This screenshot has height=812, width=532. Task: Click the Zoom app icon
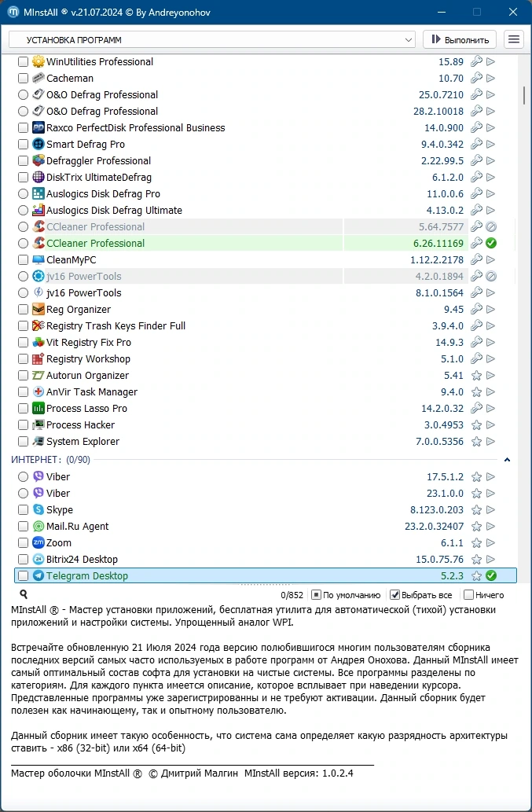click(x=38, y=542)
